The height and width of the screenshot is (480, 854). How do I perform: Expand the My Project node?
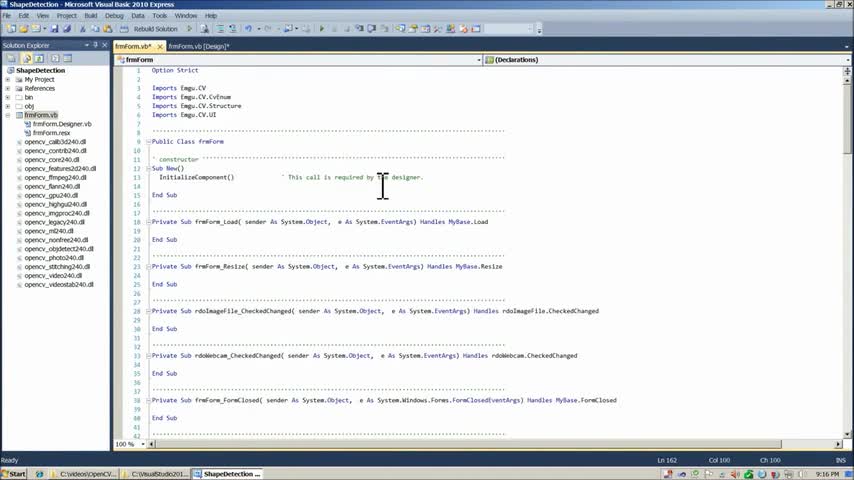[8, 80]
